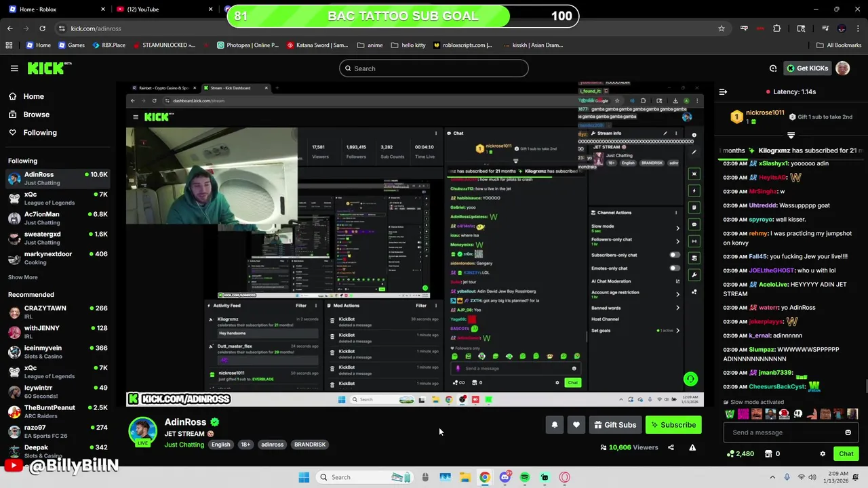Open the Just Chatting category link
This screenshot has height=488, width=868.
coord(184,445)
